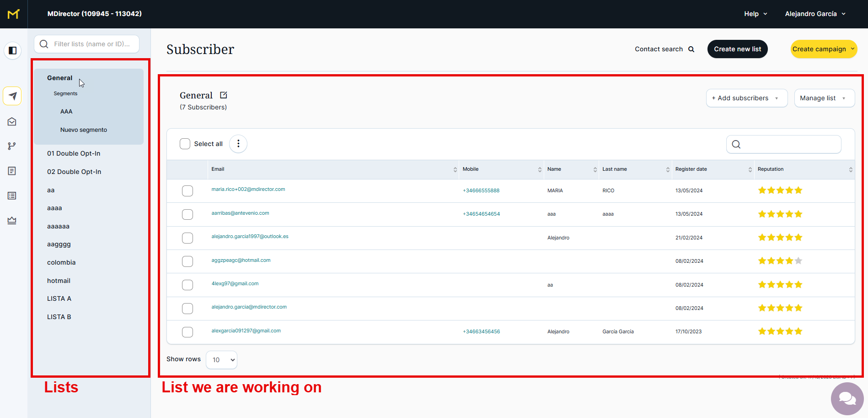Open the alejandro.garcia@mdirector.com email link

[x=249, y=307]
